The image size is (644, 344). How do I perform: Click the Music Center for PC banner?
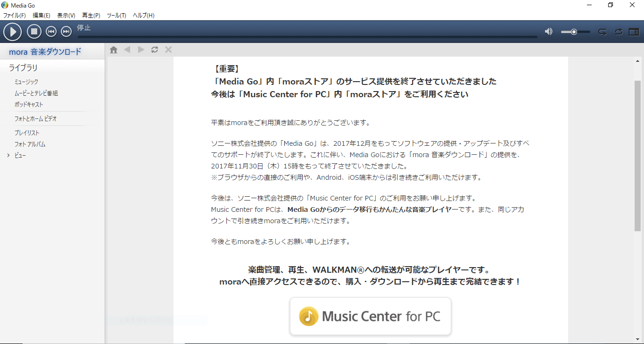[x=371, y=316]
